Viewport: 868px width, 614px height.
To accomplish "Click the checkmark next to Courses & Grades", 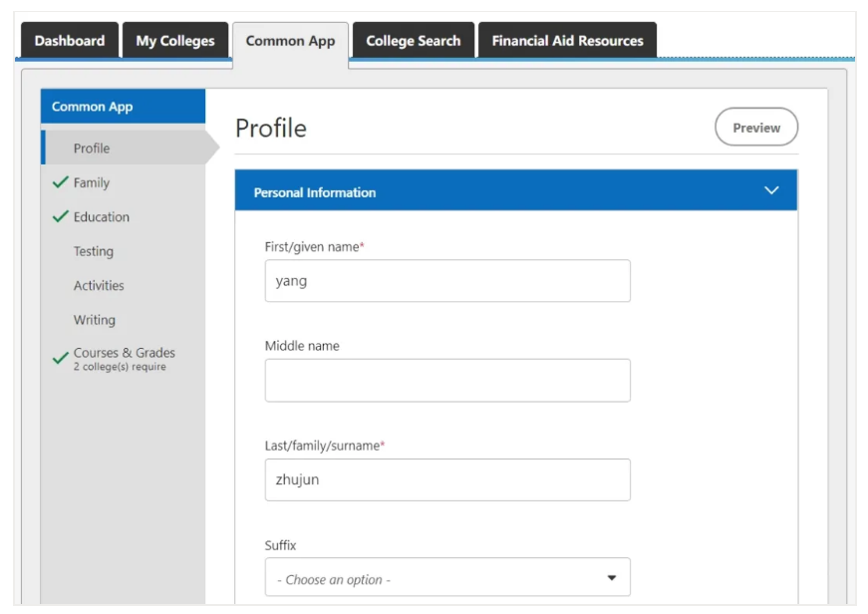I will point(60,358).
